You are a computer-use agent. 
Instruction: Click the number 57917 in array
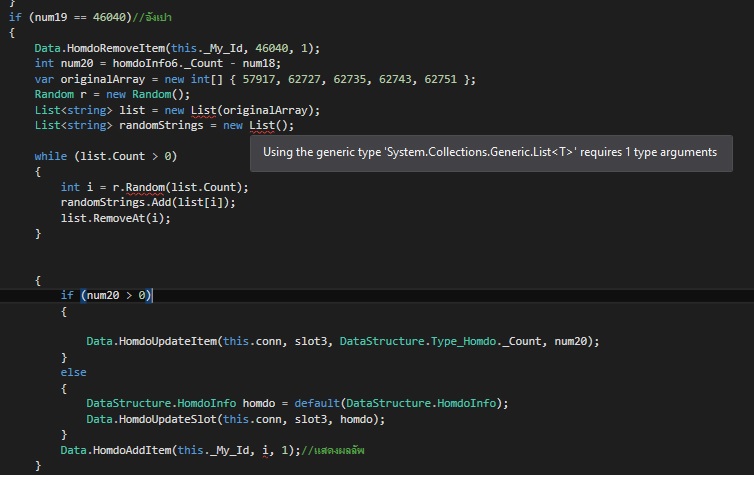click(258, 79)
